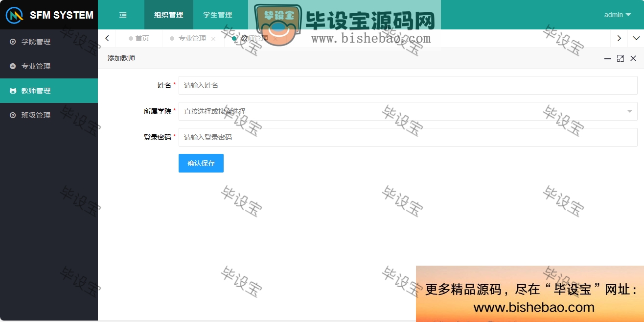
Task: Focus the 姓名 input field
Action: pos(408,85)
